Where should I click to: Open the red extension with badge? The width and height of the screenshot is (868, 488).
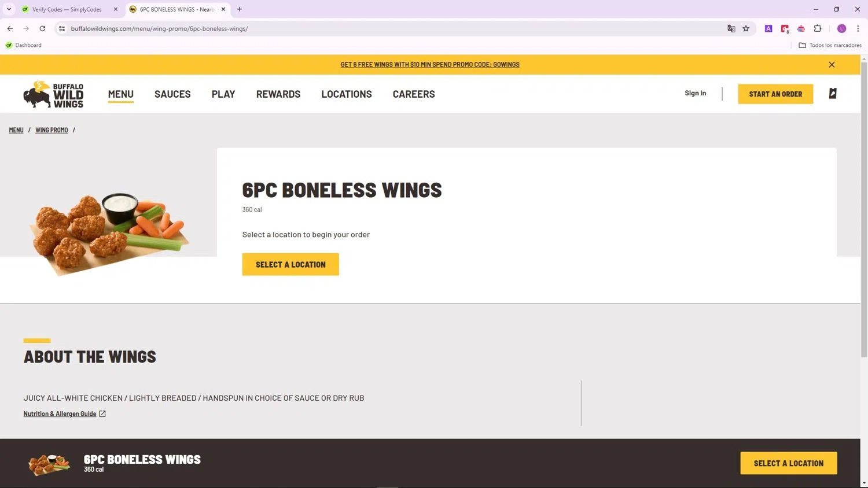pyautogui.click(x=785, y=29)
